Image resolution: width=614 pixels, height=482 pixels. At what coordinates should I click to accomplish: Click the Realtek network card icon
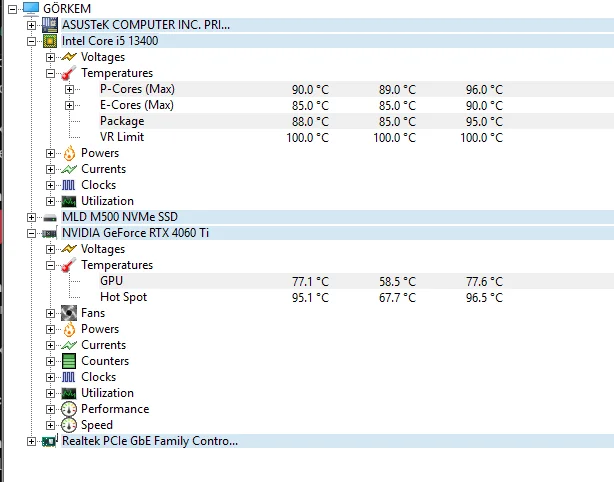click(x=50, y=441)
